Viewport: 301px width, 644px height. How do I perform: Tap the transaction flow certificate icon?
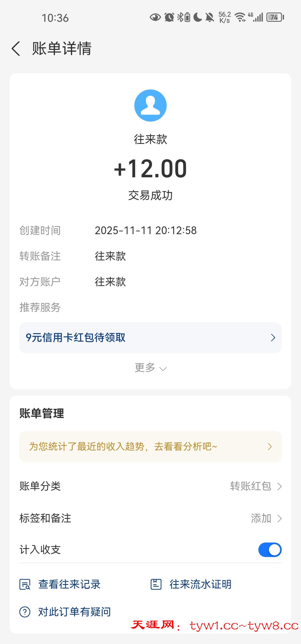tap(156, 584)
